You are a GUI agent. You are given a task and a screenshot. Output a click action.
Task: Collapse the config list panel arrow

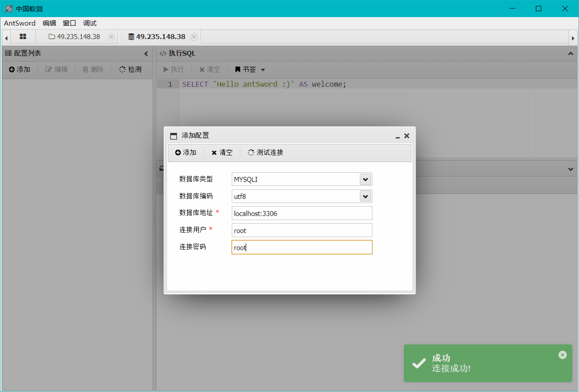tap(146, 53)
